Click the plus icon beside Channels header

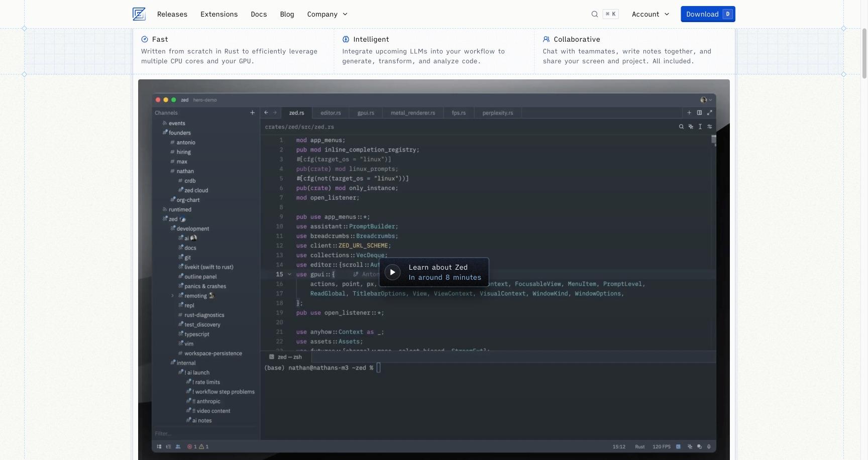pyautogui.click(x=252, y=113)
